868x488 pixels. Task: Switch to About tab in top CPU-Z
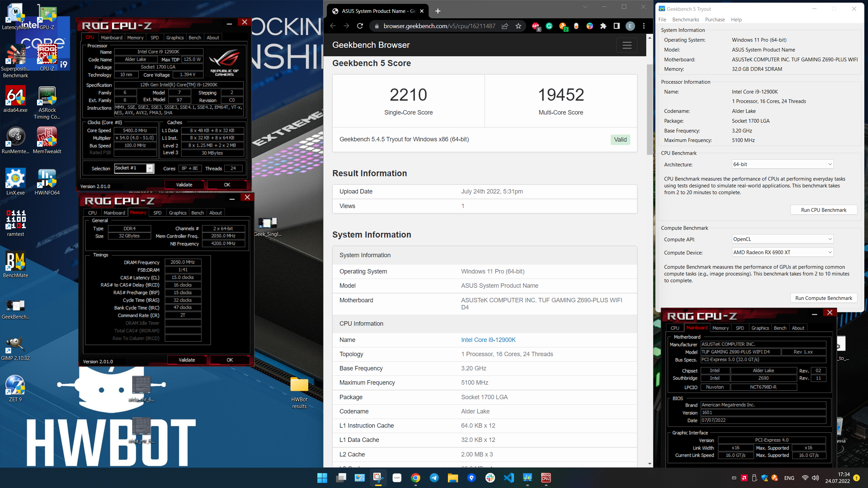coord(213,38)
